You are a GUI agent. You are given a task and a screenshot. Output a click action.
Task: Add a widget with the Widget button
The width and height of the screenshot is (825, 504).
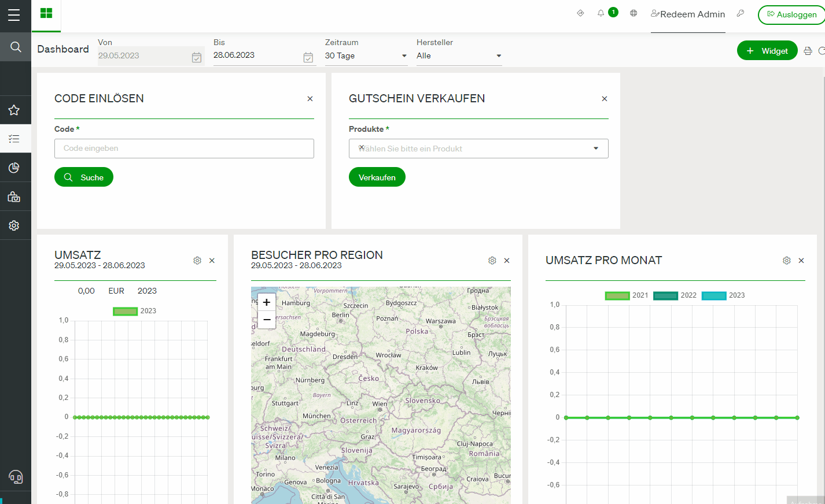coord(767,51)
